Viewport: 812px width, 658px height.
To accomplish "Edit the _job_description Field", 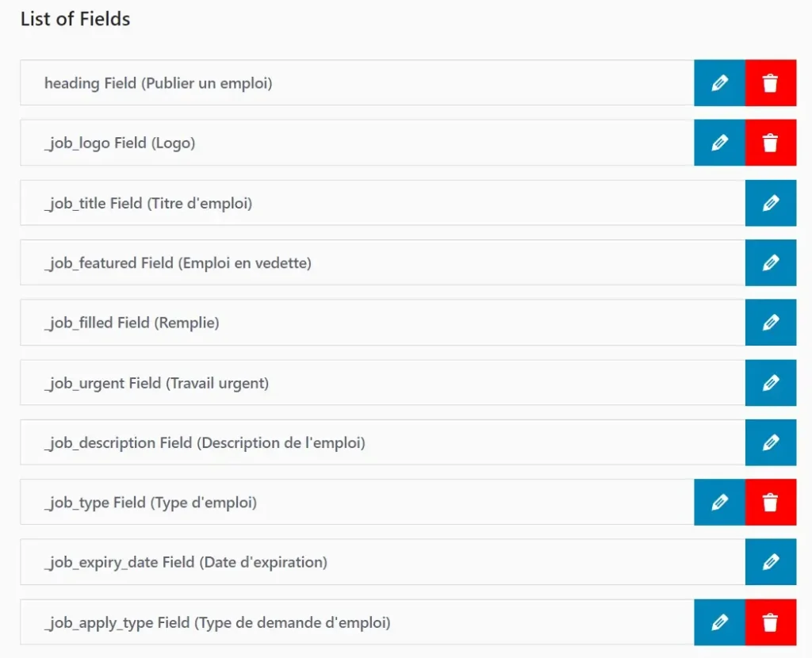I will point(770,442).
